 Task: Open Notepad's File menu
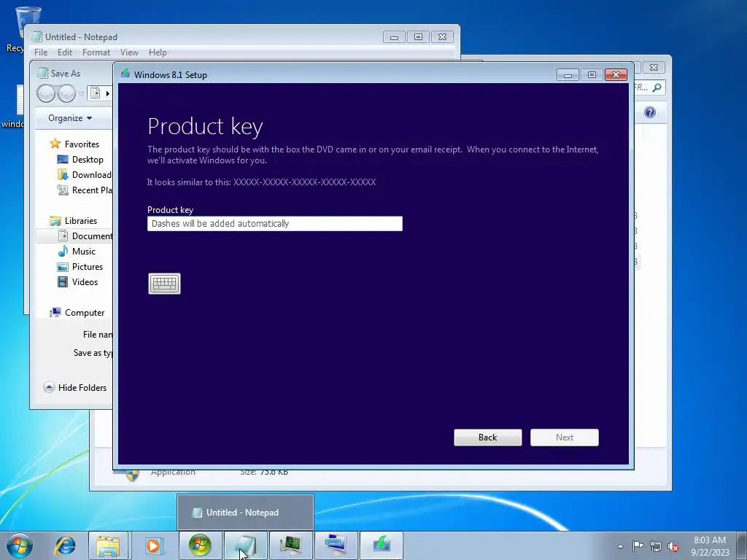pos(41,52)
